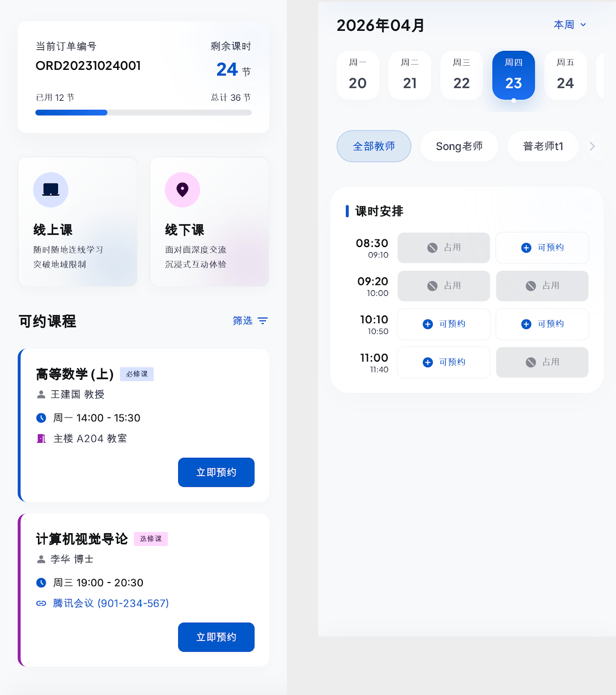
Task: Click the course hours progress bar
Action: [143, 112]
